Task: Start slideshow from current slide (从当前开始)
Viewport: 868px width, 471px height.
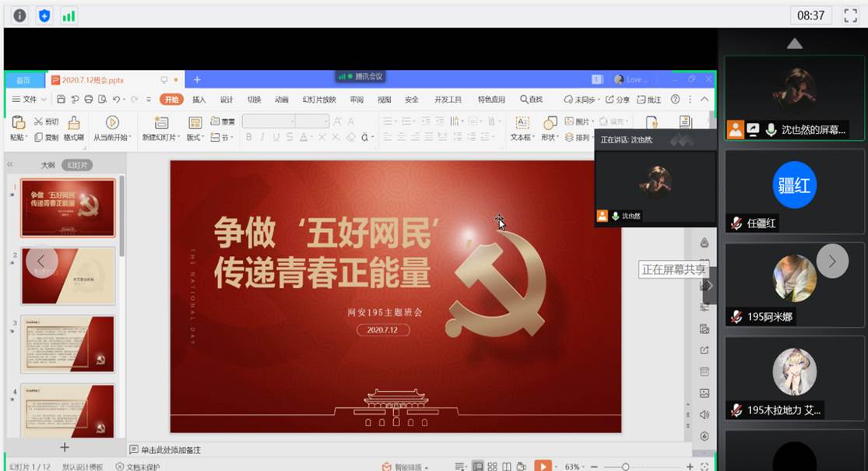Action: click(111, 123)
